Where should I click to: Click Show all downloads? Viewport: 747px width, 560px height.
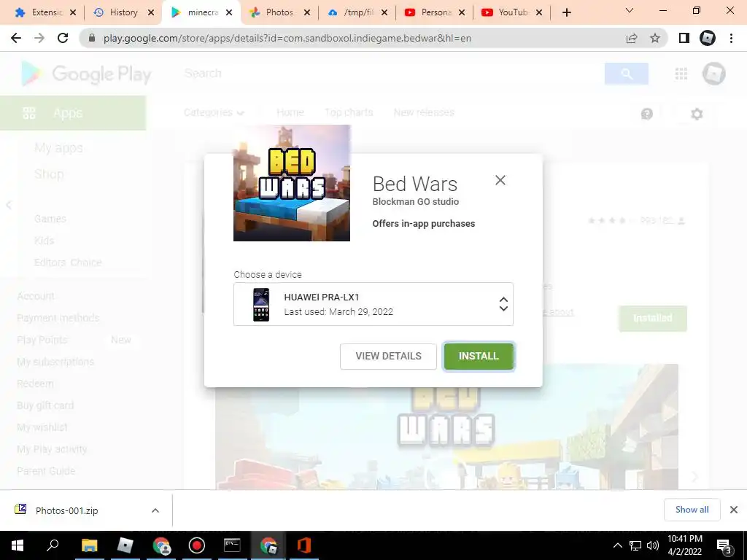[x=692, y=510]
